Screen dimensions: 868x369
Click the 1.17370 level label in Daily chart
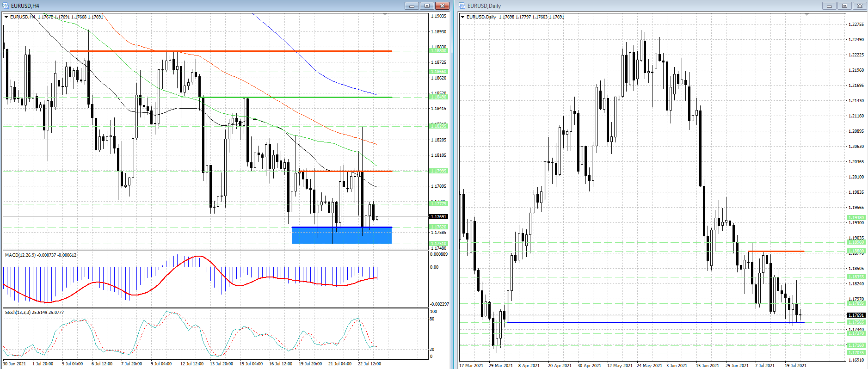click(x=856, y=333)
